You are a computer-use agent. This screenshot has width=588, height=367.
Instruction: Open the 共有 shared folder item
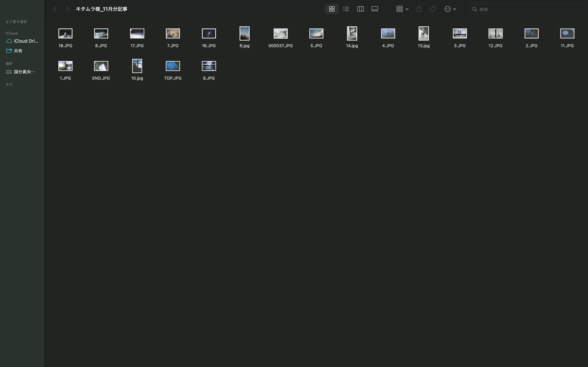tap(18, 51)
